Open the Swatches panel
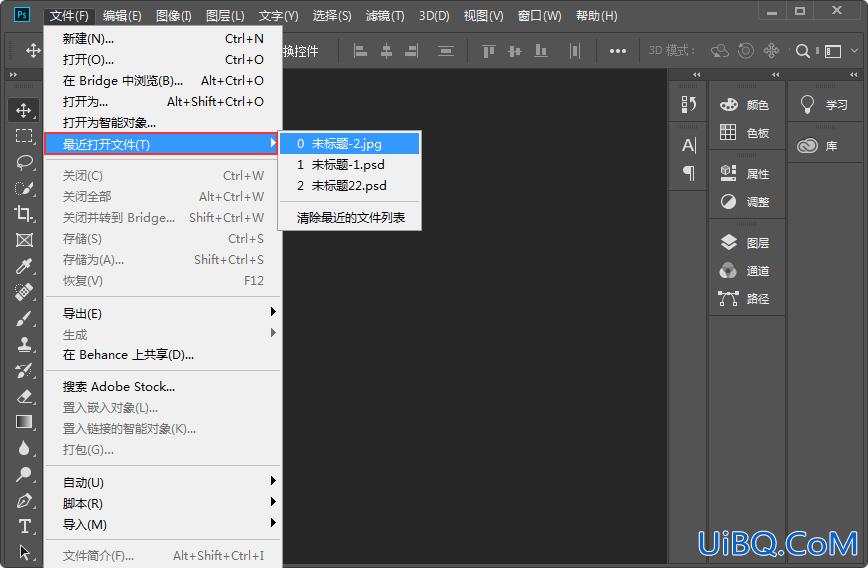This screenshot has height=568, width=868. (745, 132)
